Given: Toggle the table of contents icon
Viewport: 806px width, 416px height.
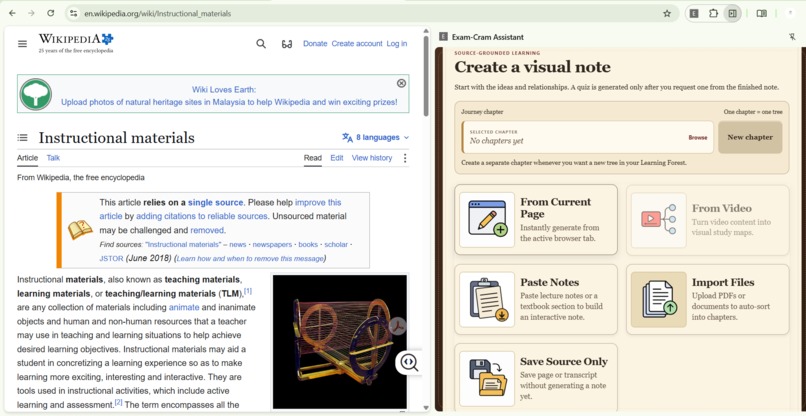Looking at the screenshot, I should 22,137.
